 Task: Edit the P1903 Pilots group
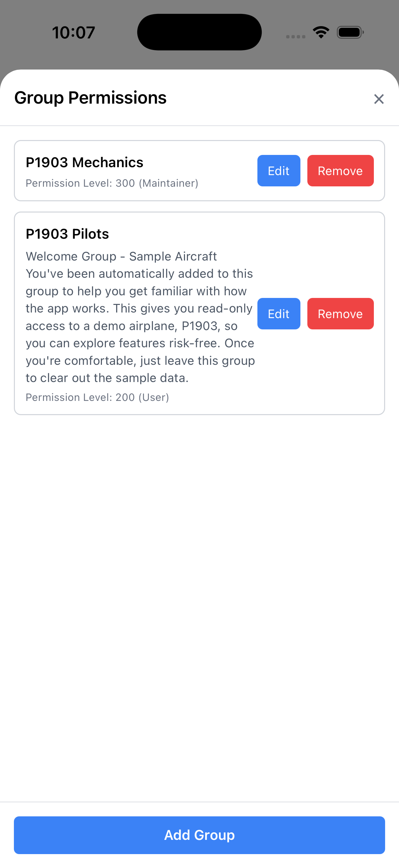pyautogui.click(x=279, y=314)
